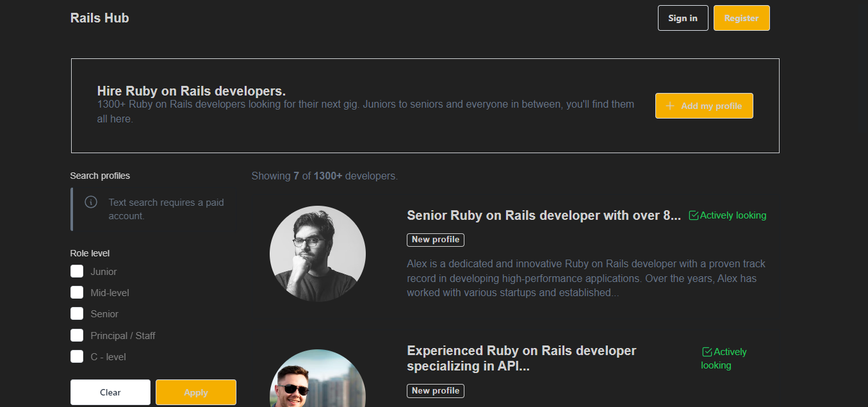Screen dimensions: 868x407
Task: Enable the Senior role filter
Action: coord(77,313)
